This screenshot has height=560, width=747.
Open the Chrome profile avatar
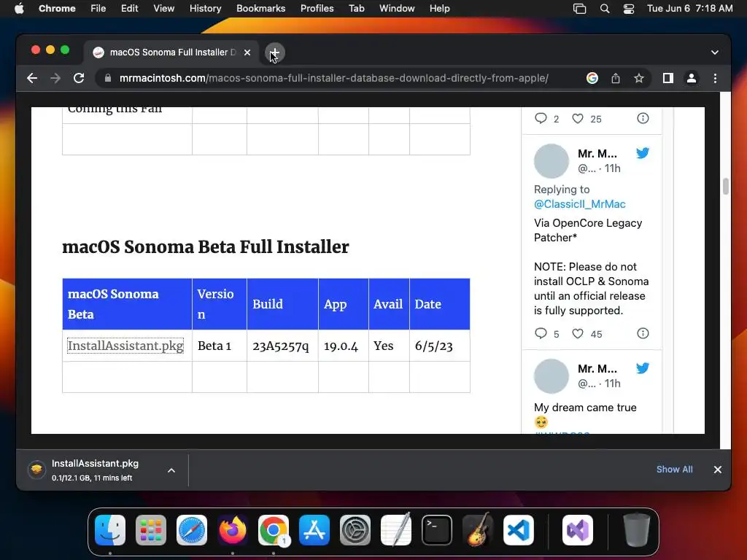tap(692, 78)
